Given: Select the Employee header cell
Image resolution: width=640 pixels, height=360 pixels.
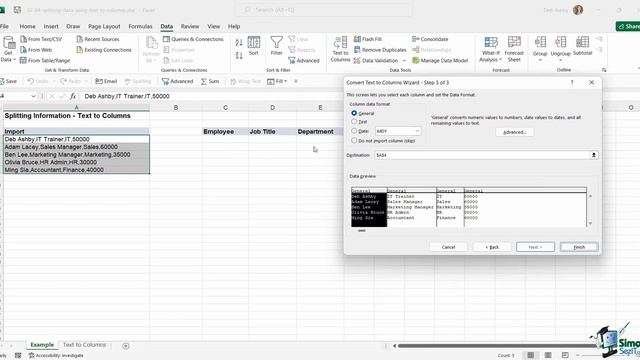Looking at the screenshot, I should click(x=225, y=132).
